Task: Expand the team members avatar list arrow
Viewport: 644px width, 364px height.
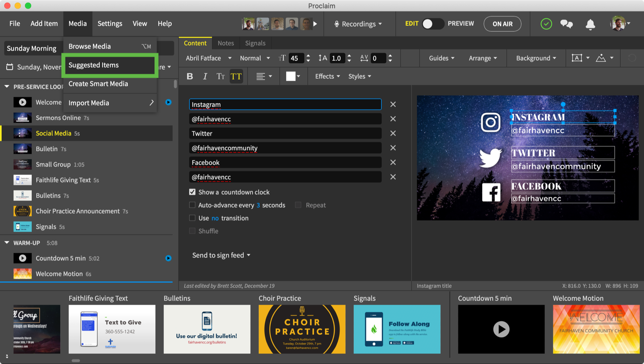Action: 315,24
